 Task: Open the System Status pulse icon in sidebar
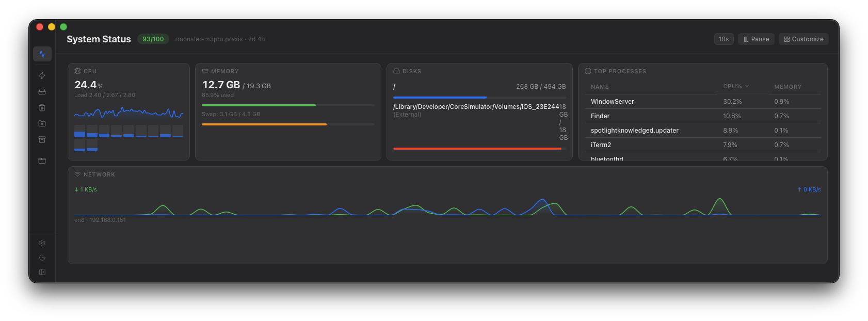tap(42, 54)
